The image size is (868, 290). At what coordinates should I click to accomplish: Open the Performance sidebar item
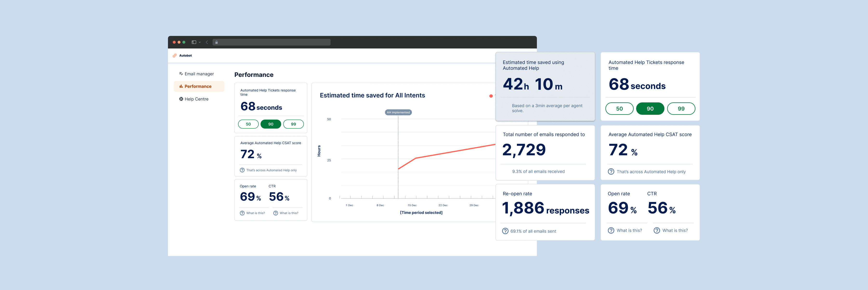(199, 86)
